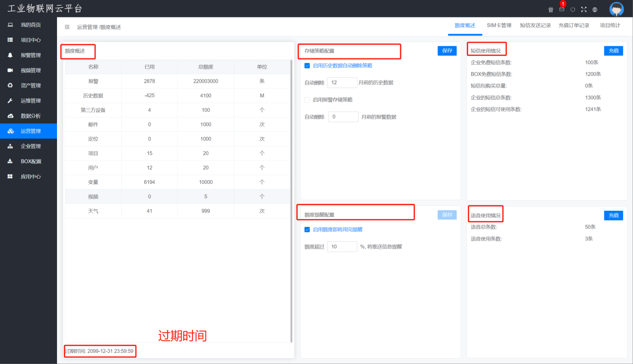
Task: Focus the history data months field showing 12
Action: click(343, 83)
